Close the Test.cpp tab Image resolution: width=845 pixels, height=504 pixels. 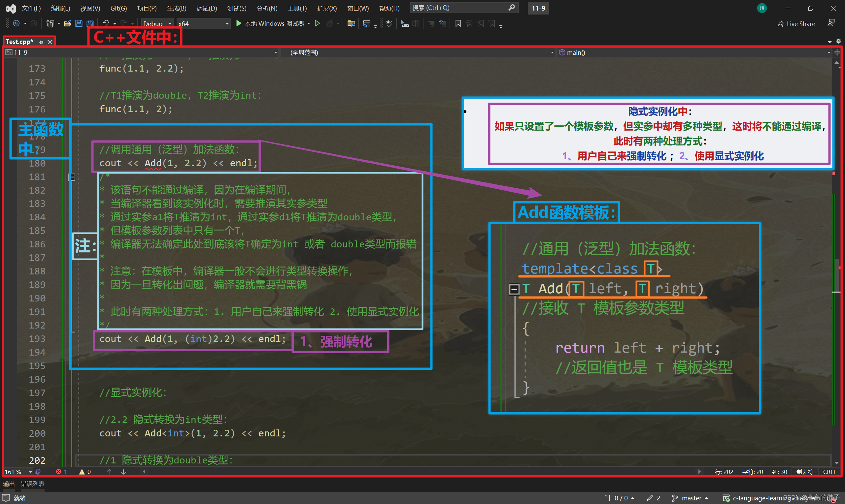pyautogui.click(x=50, y=42)
